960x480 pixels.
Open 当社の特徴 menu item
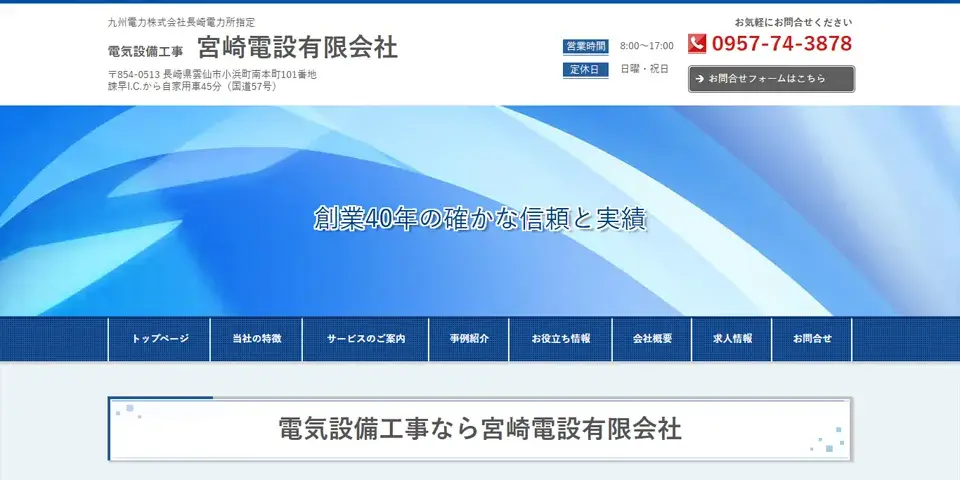click(x=257, y=339)
